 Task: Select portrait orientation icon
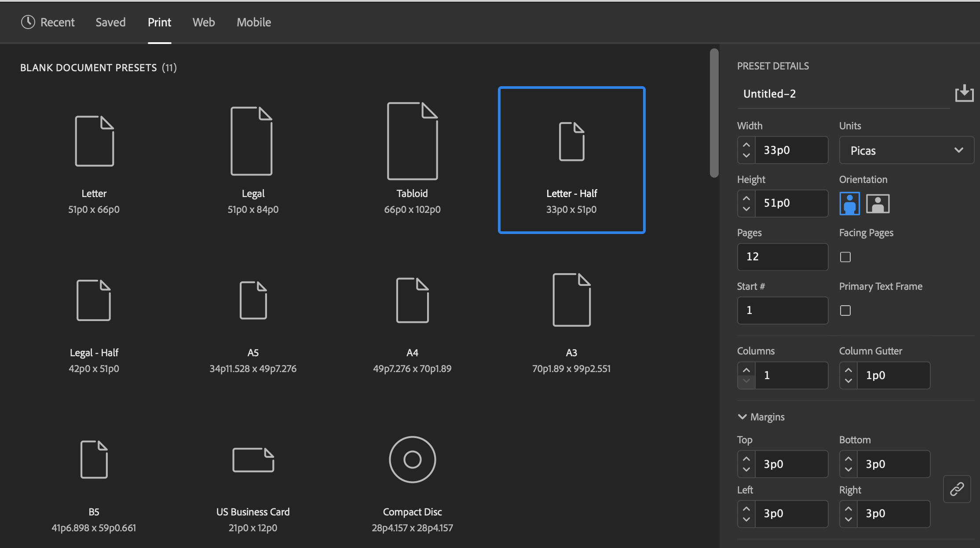tap(849, 204)
